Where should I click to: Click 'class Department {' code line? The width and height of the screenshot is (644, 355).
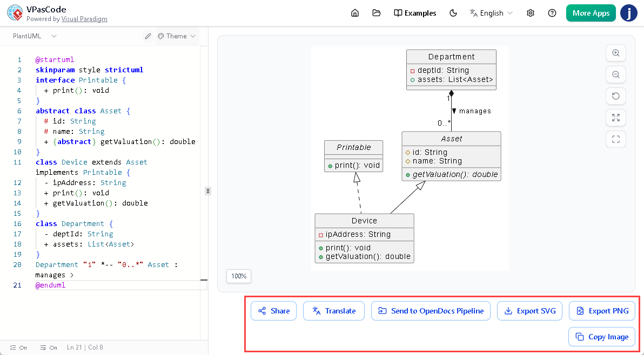coord(74,224)
